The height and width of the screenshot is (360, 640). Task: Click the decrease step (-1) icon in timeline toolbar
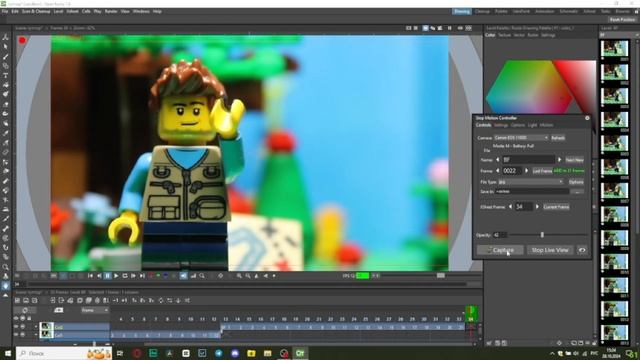pos(116,300)
